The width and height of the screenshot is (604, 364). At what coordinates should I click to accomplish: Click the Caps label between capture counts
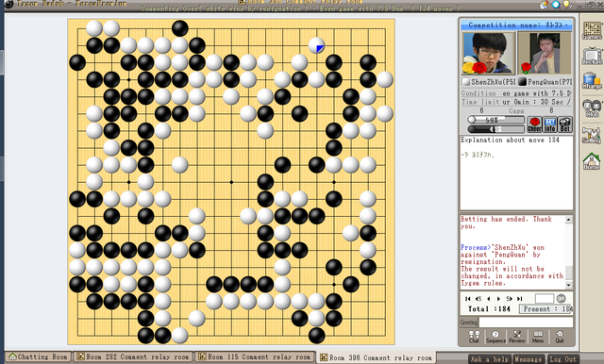click(516, 111)
